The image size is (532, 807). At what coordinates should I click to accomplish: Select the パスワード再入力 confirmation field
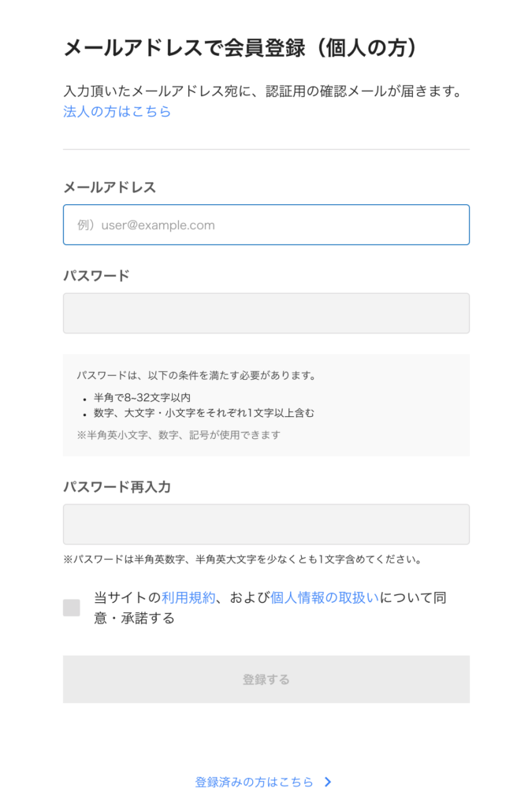(x=266, y=524)
